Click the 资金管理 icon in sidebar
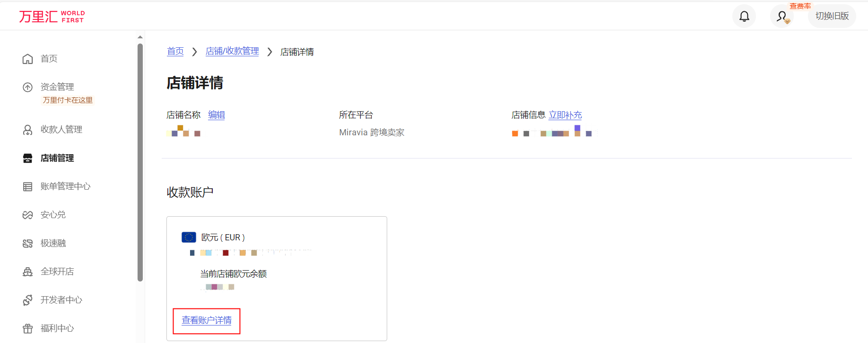Viewport: 868px width, 343px height. click(28, 87)
